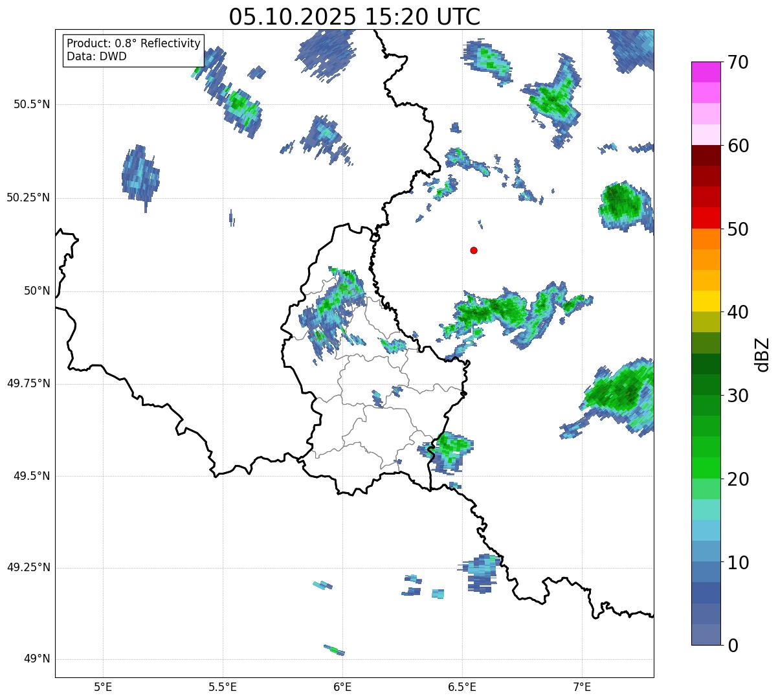Click the latitude label 50.25°N

point(28,198)
